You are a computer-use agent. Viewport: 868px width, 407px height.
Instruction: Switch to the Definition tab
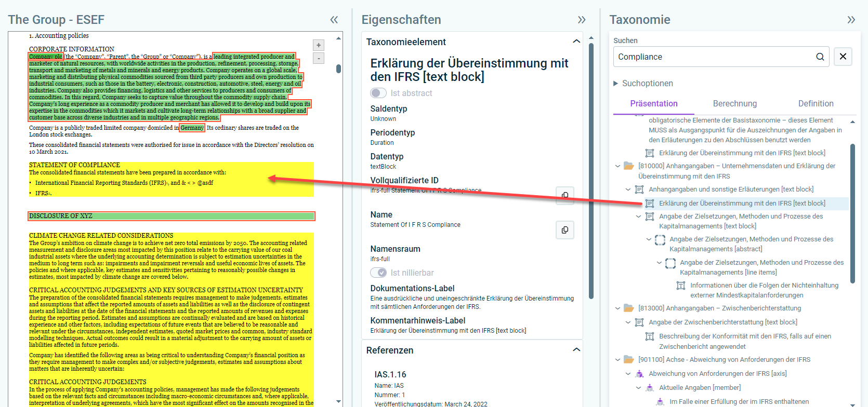[x=816, y=104]
